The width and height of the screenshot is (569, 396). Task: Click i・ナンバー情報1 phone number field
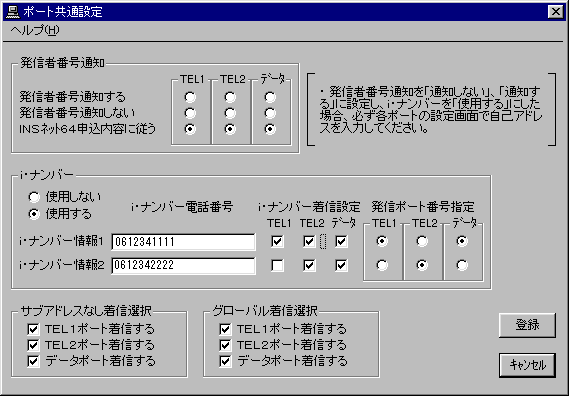click(183, 242)
